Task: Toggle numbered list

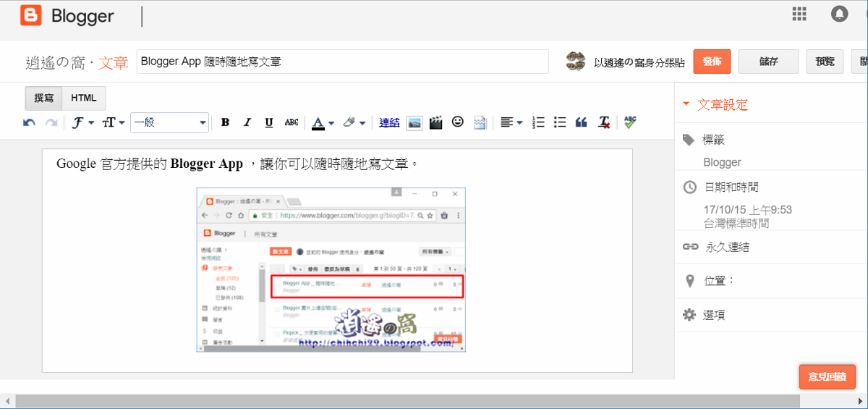Action: [538, 122]
